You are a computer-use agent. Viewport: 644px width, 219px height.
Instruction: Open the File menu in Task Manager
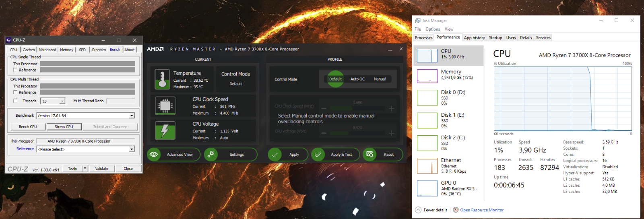click(x=418, y=29)
